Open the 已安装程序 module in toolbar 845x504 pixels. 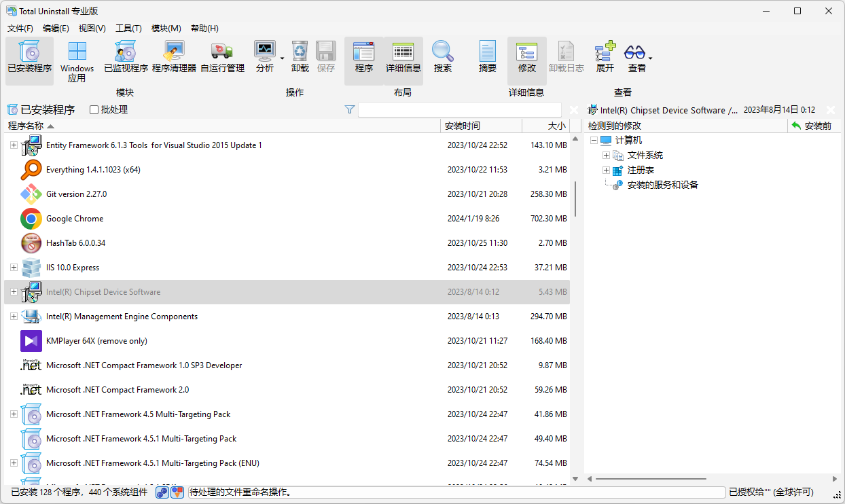[29, 60]
